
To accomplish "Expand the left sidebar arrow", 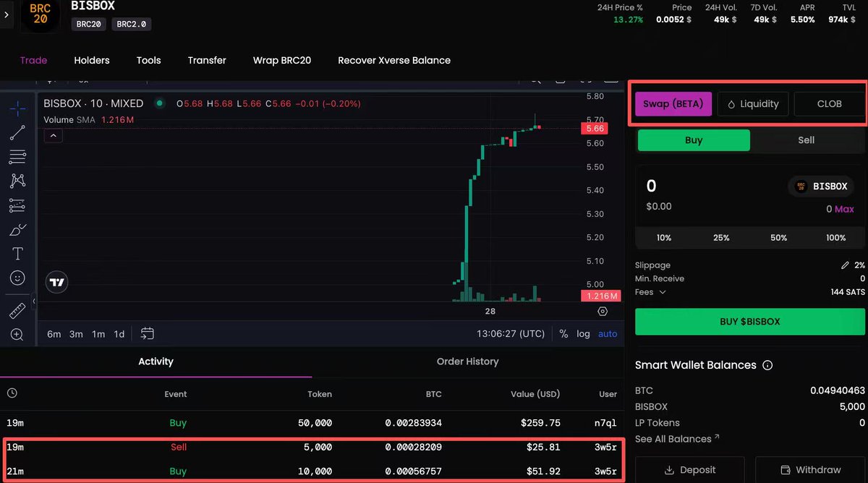I will point(6,14).
